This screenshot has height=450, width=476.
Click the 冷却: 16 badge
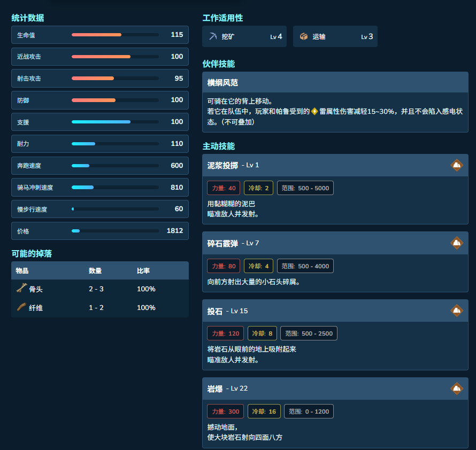coord(264,412)
